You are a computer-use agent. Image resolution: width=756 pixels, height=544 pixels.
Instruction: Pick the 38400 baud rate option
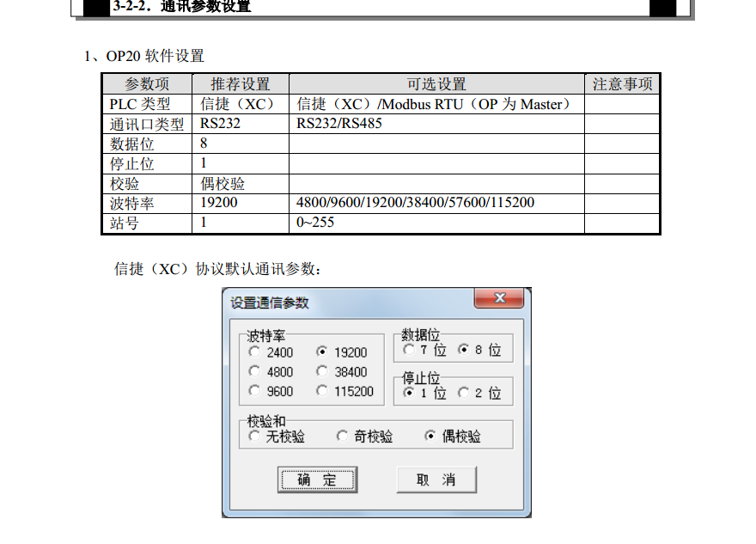(322, 372)
